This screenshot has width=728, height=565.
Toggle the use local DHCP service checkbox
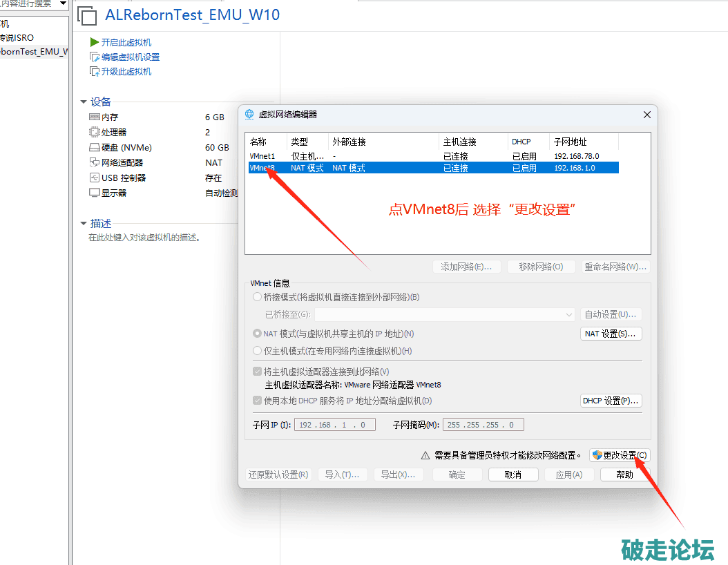(x=258, y=401)
